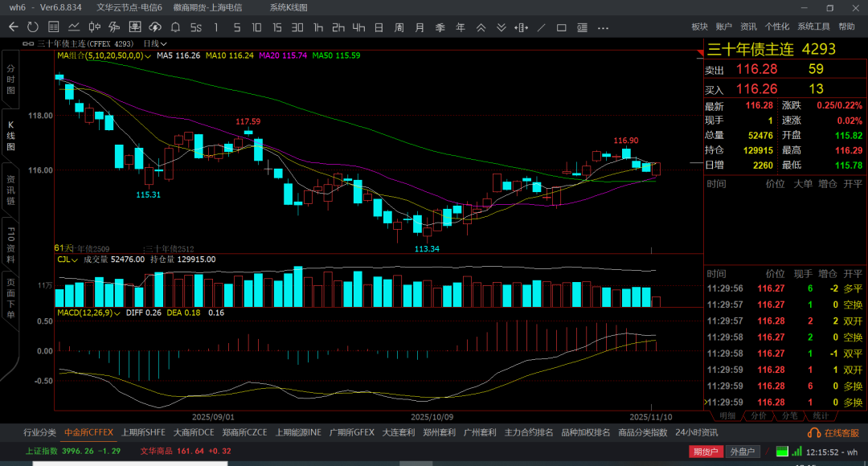868x466 pixels.
Task: Switch to the 分价 tab
Action: pyautogui.click(x=758, y=416)
